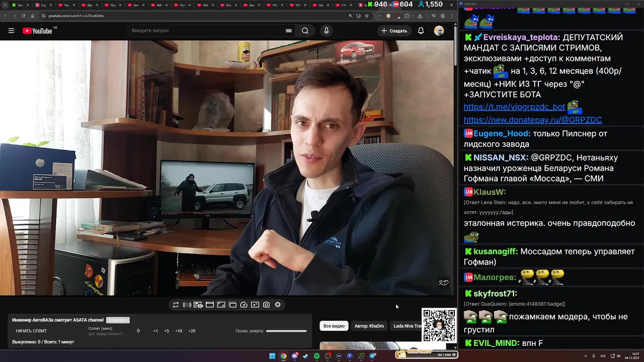The height and width of the screenshot is (362, 644).
Task: Click username skyfrost71 in chat
Action: tap(495, 294)
